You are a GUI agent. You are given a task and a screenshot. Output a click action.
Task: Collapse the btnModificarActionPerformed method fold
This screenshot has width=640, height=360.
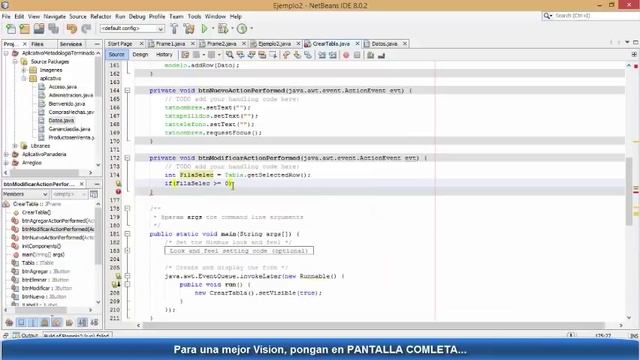pyautogui.click(x=127, y=158)
